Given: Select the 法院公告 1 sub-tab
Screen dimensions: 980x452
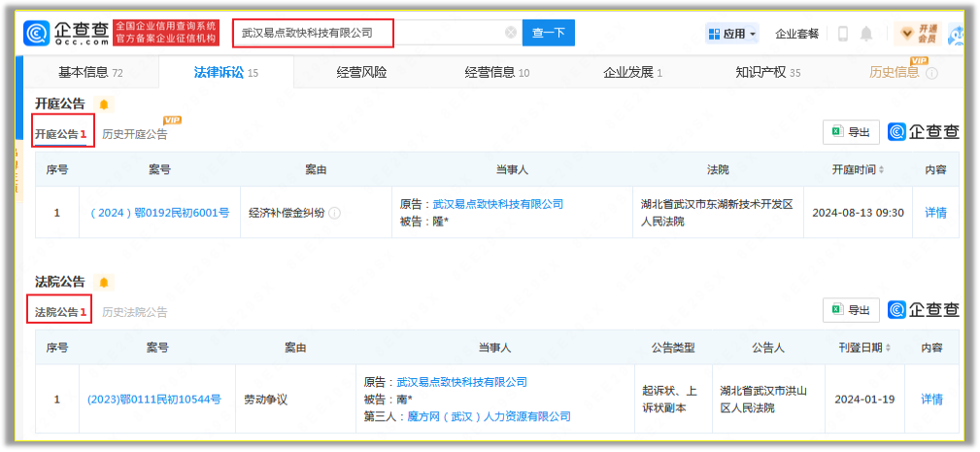Looking at the screenshot, I should tap(60, 312).
